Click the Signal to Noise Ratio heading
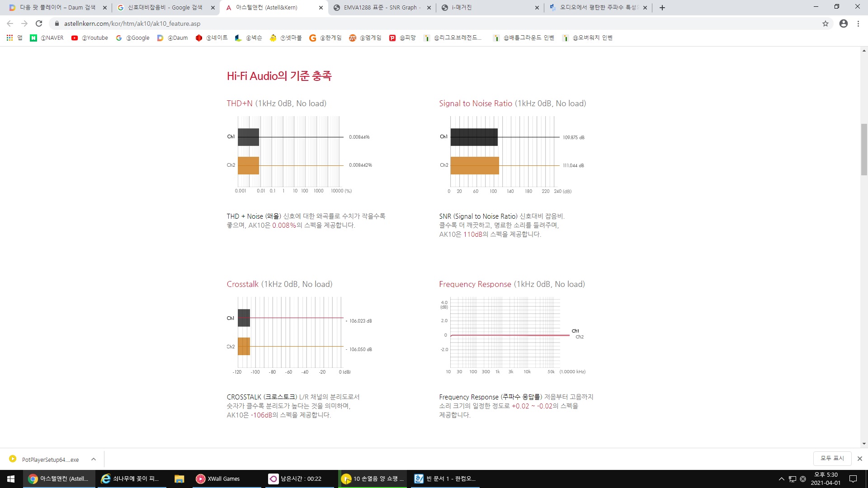The image size is (868, 488). [x=512, y=103]
